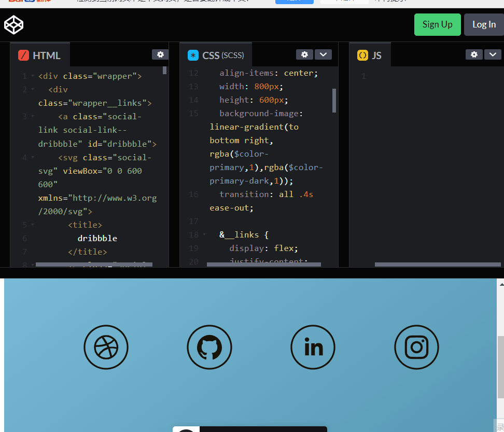Open JS editor settings gear

coord(474,54)
